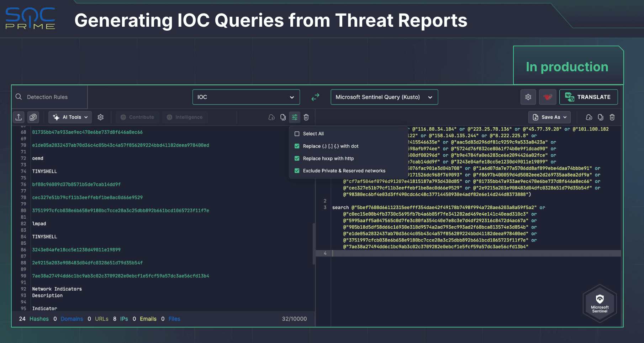Viewport: 644px width, 343px height.
Task: Filter by Files in status bar
Action: [171, 319]
